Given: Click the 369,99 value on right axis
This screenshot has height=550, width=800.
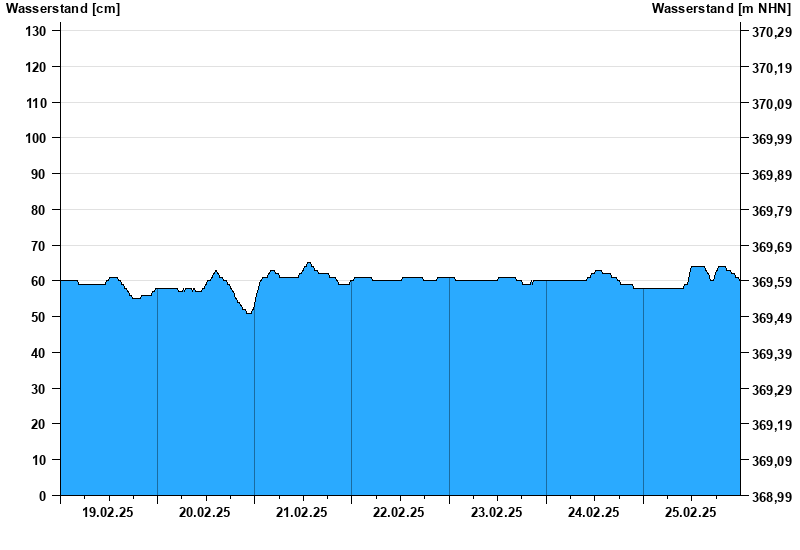Looking at the screenshot, I should (772, 139).
